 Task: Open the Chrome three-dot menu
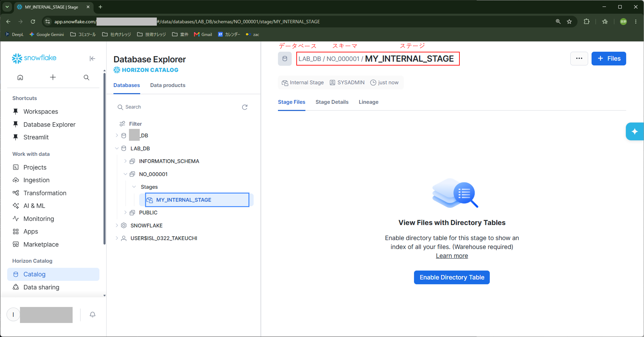click(x=635, y=21)
